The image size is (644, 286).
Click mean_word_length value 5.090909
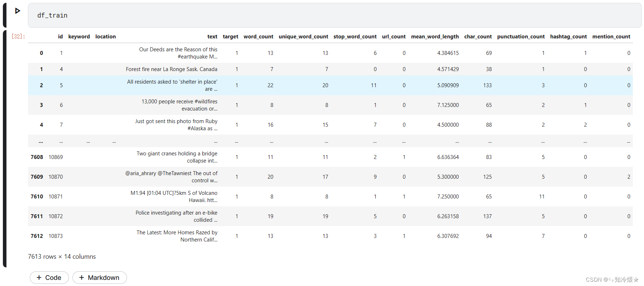448,85
